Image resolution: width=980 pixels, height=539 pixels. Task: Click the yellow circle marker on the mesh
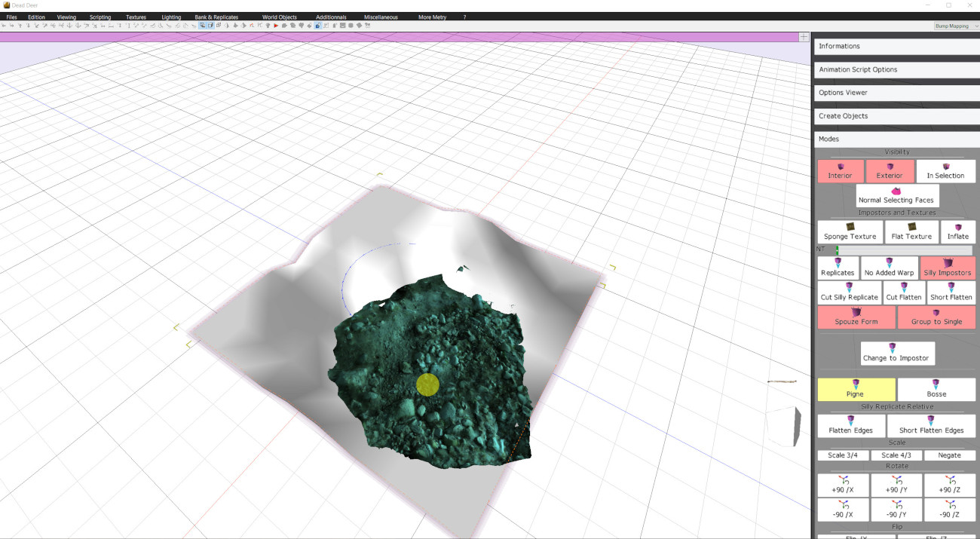click(427, 384)
